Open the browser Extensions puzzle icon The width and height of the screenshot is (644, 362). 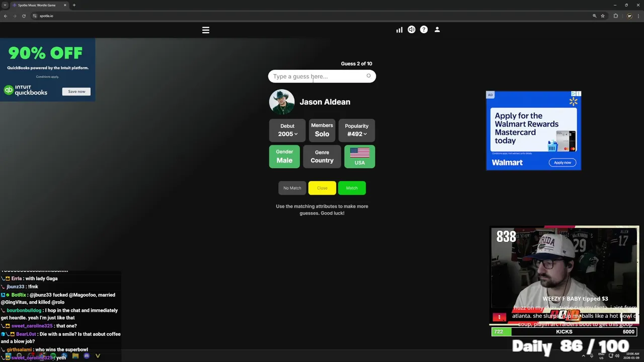tap(615, 16)
